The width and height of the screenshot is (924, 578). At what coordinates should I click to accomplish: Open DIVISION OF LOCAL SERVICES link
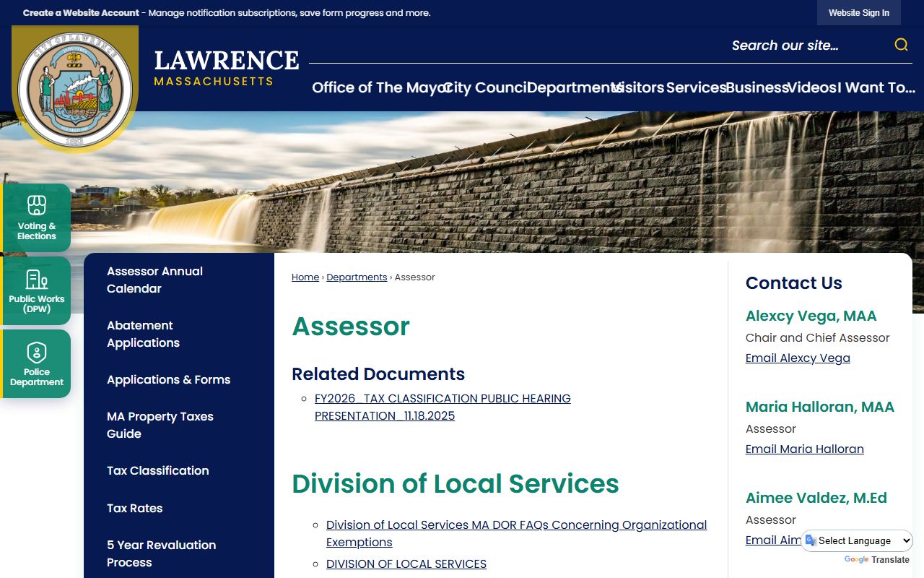[x=406, y=564]
